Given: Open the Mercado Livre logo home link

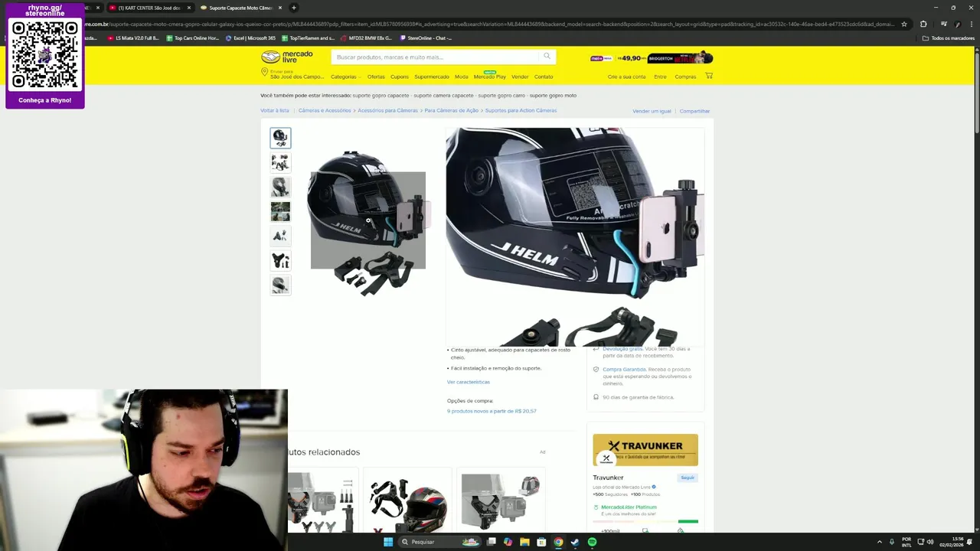Looking at the screenshot, I should click(287, 57).
